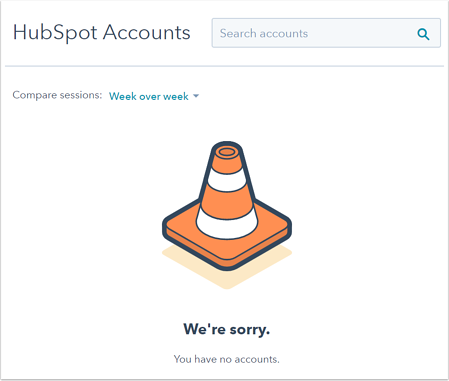The image size is (449, 381).
Task: Select the HubSpot Accounts page title
Action: 102,33
